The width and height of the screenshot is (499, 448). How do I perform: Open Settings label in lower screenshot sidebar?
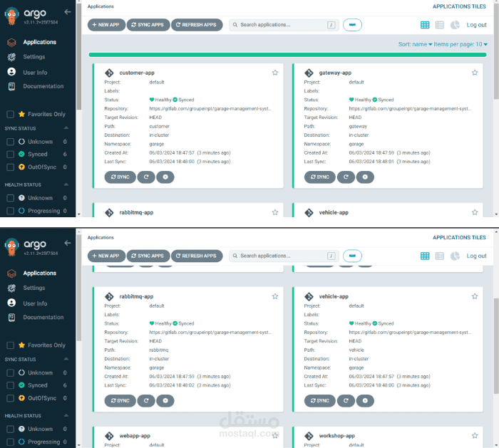click(34, 288)
